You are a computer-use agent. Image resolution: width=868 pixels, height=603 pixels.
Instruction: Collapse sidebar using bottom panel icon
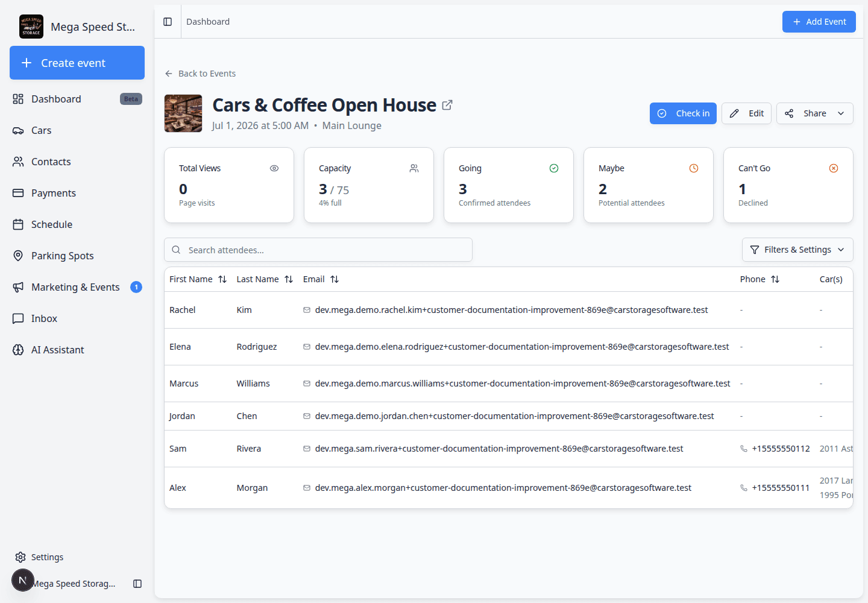[x=137, y=584]
